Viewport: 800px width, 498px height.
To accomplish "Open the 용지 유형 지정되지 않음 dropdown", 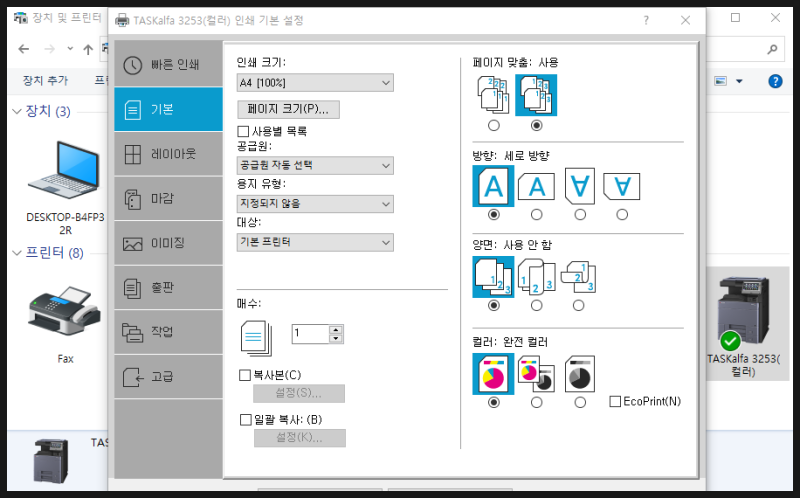I will [x=315, y=204].
